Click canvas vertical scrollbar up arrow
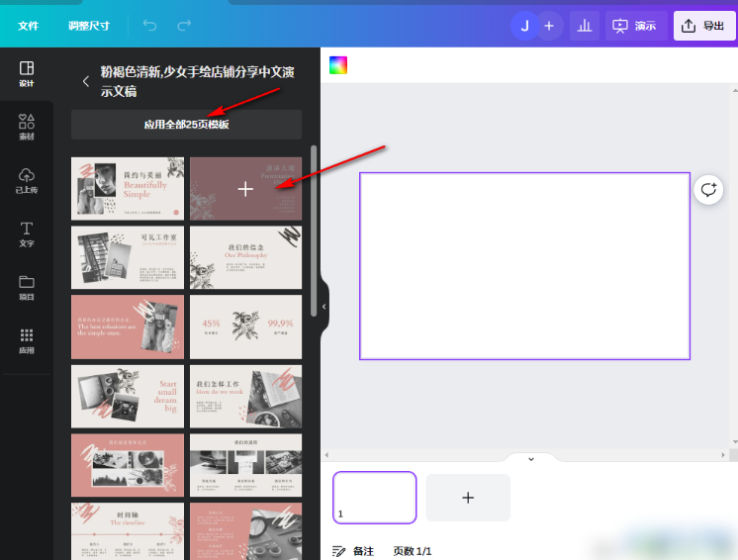Viewport: 738px width, 560px height. click(735, 89)
